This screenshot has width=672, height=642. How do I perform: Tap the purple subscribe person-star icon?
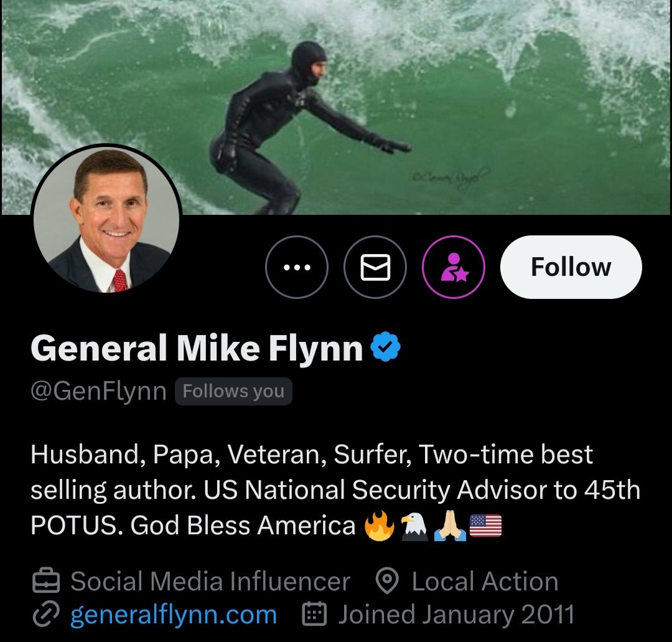pos(454,268)
